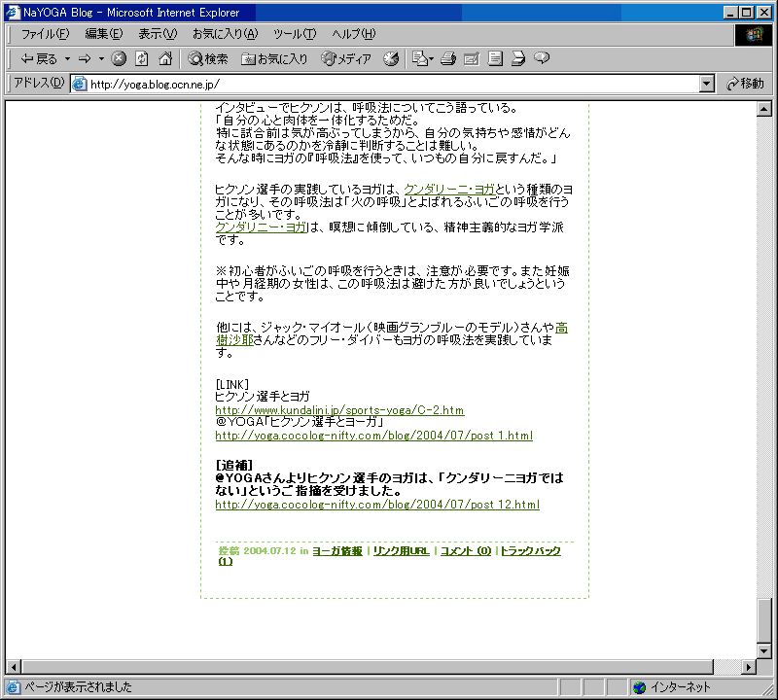778x700 pixels.
Task: Click the Forward arrow button
Action: (x=85, y=59)
